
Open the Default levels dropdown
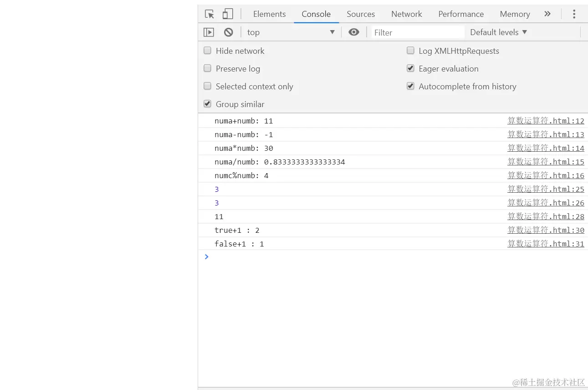tap(499, 32)
